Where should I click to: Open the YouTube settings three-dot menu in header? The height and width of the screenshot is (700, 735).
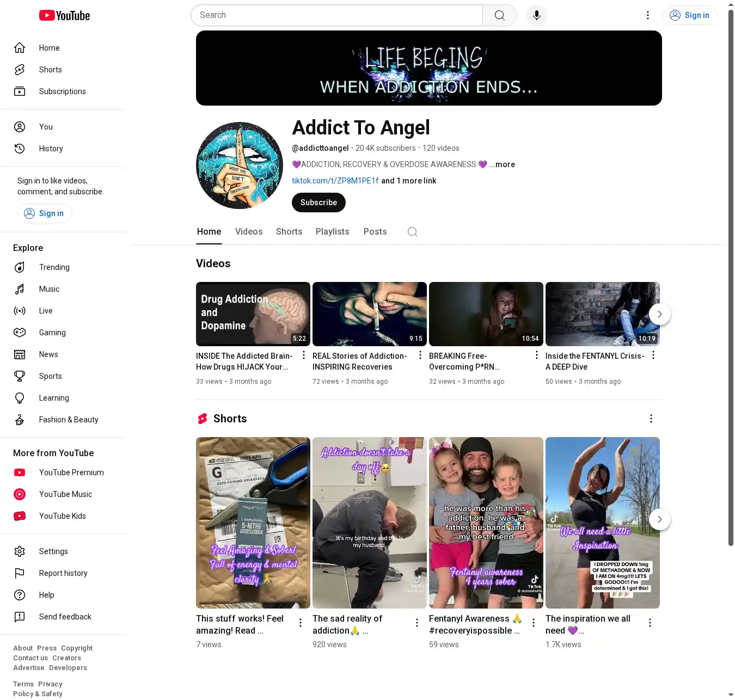(x=647, y=15)
